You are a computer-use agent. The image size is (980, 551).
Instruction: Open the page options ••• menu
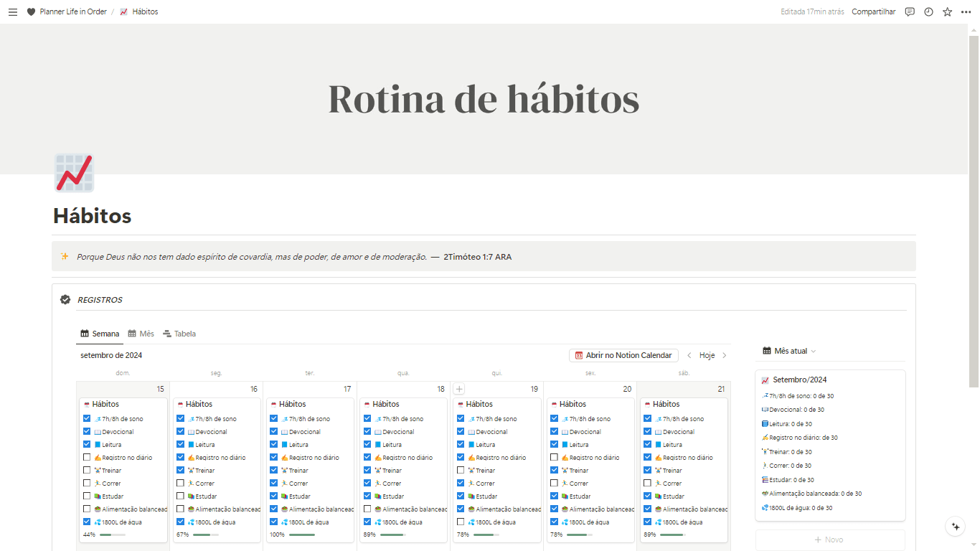pyautogui.click(x=966, y=11)
